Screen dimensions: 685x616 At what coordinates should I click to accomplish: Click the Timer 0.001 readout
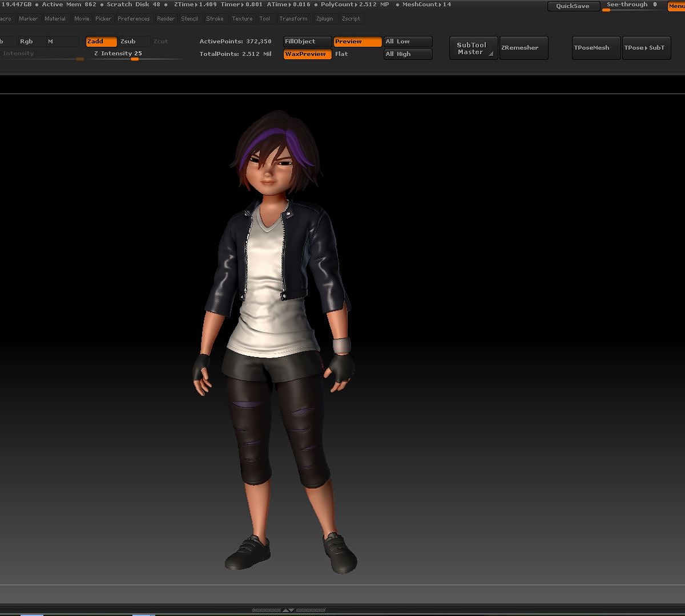242,5
